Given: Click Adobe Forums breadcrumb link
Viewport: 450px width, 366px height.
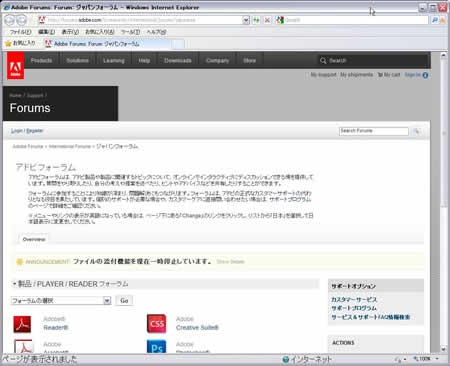Looking at the screenshot, I should coord(28,146).
